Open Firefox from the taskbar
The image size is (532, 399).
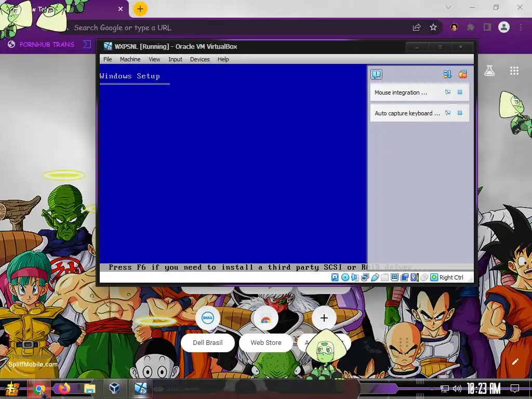(64, 389)
